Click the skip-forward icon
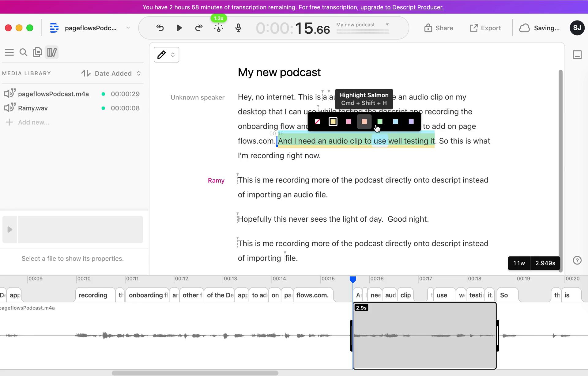 pyautogui.click(x=199, y=28)
